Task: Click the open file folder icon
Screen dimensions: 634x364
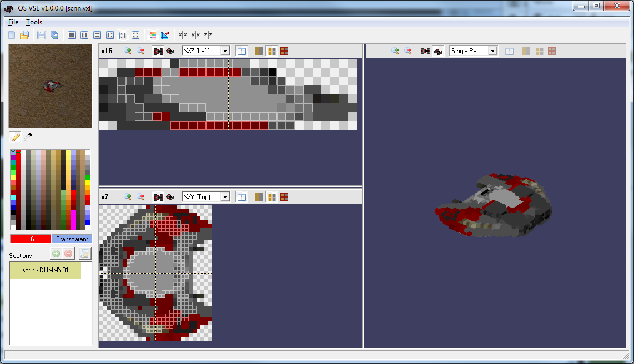Action: tap(24, 36)
